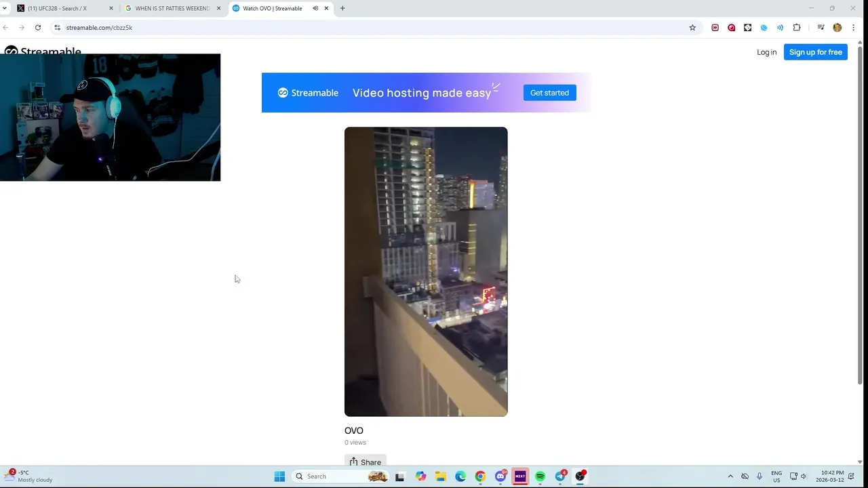The height and width of the screenshot is (488, 868).
Task: Open Google Chrome from the taskbar
Action: tap(480, 476)
